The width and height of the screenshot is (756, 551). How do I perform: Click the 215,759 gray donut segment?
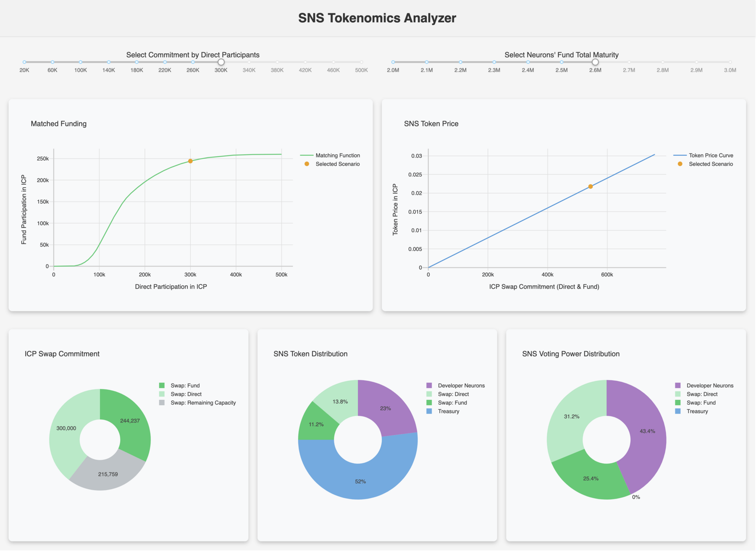(108, 474)
